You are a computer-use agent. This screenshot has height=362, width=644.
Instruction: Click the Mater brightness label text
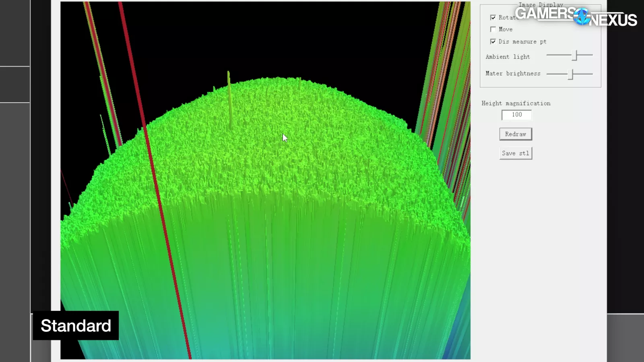(513, 74)
